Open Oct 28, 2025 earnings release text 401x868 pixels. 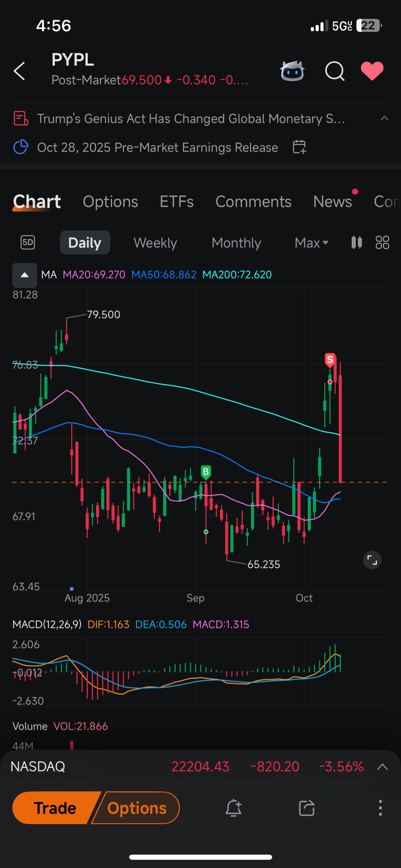(158, 147)
